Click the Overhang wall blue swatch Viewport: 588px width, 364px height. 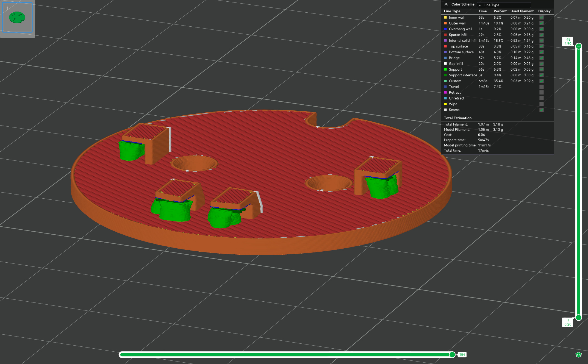click(445, 29)
